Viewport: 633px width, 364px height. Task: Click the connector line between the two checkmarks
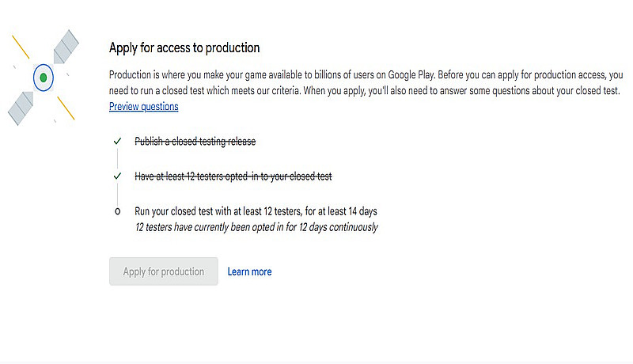[x=117, y=158]
